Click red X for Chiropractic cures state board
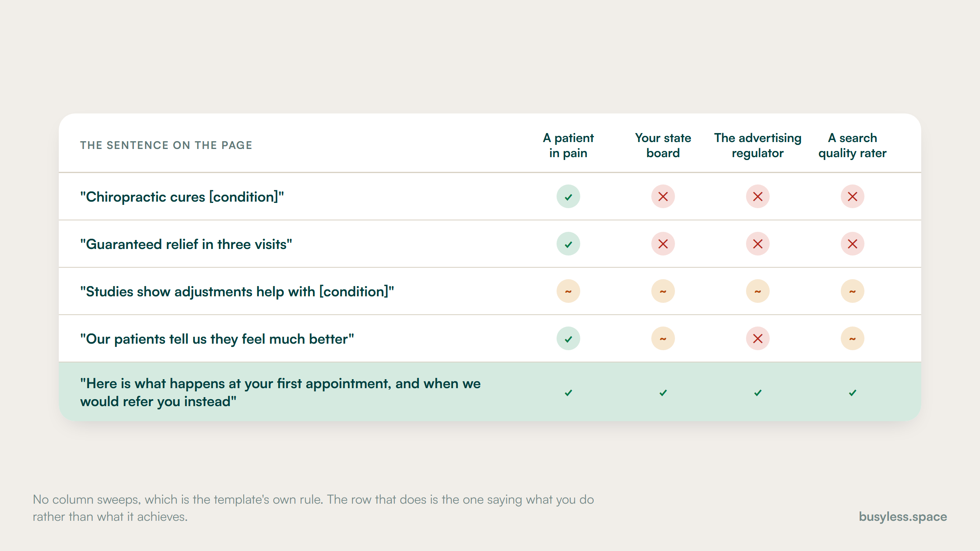 pyautogui.click(x=663, y=197)
